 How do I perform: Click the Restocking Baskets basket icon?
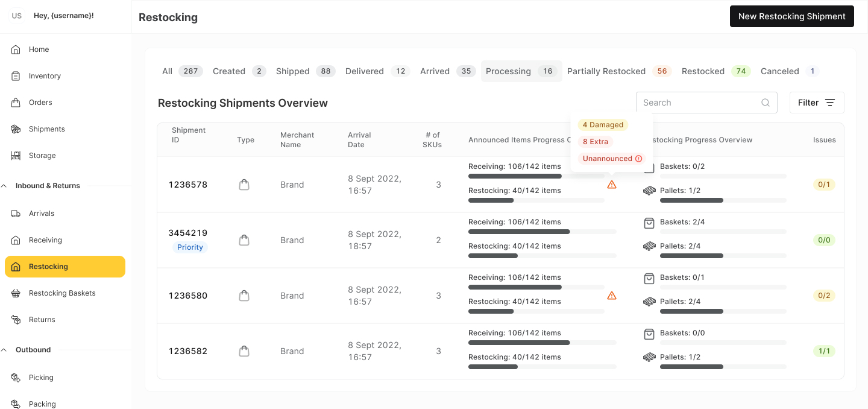coord(16,293)
